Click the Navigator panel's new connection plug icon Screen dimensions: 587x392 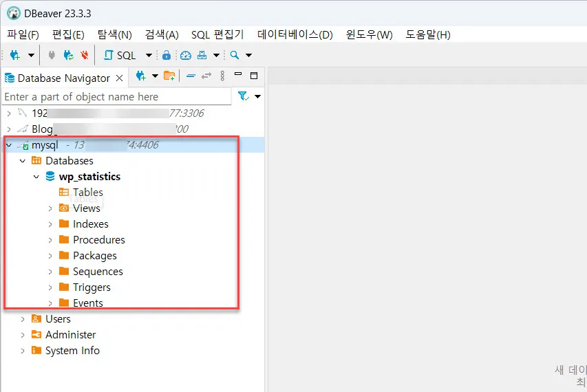pos(141,76)
